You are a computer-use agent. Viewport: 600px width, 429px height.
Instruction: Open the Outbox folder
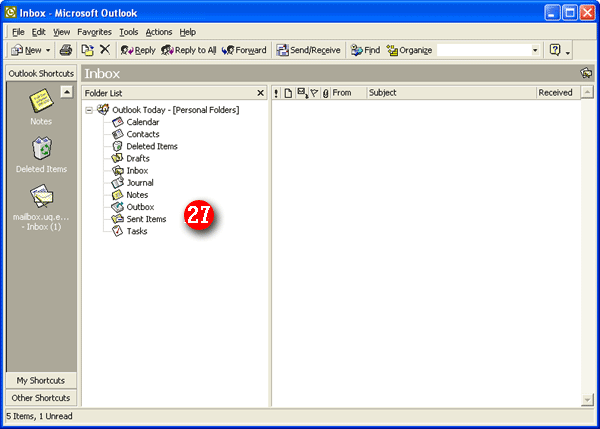pos(140,207)
